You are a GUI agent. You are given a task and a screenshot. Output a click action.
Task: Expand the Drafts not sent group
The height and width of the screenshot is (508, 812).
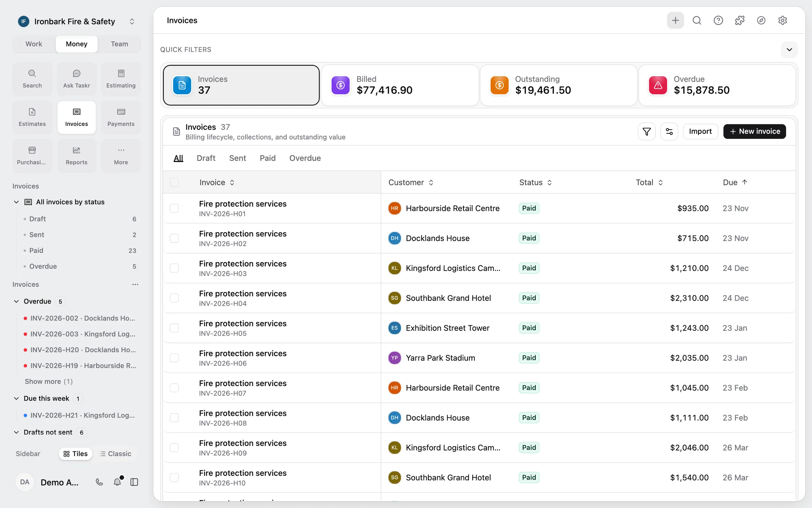point(16,432)
